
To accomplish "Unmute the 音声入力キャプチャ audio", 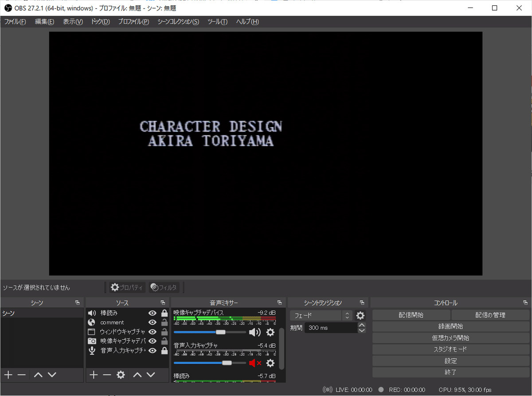I will coord(255,363).
